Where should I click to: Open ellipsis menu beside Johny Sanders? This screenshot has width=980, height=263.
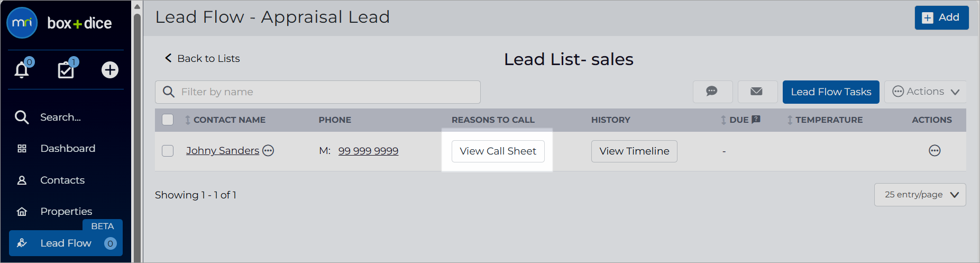tap(269, 151)
